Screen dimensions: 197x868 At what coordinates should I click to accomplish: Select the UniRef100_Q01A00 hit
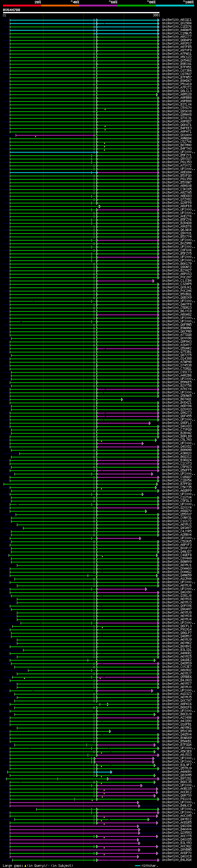pos(176,135)
